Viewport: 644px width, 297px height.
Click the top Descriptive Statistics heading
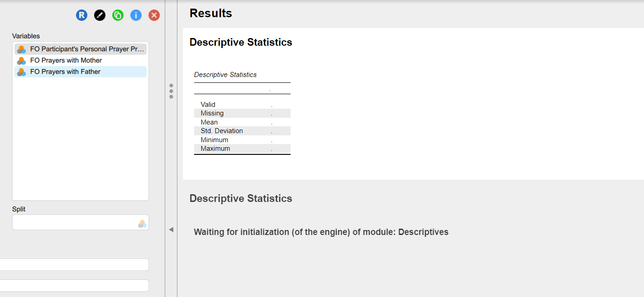(x=241, y=43)
